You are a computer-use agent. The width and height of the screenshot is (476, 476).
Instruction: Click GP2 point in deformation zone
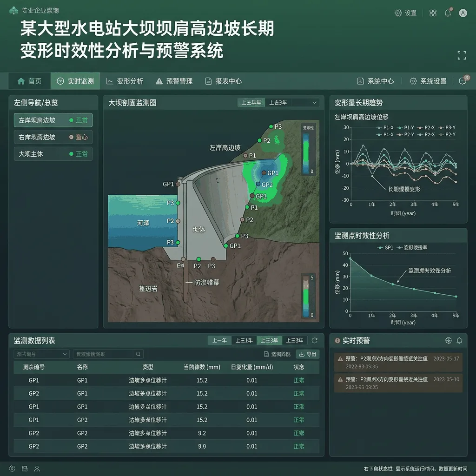[258, 184]
